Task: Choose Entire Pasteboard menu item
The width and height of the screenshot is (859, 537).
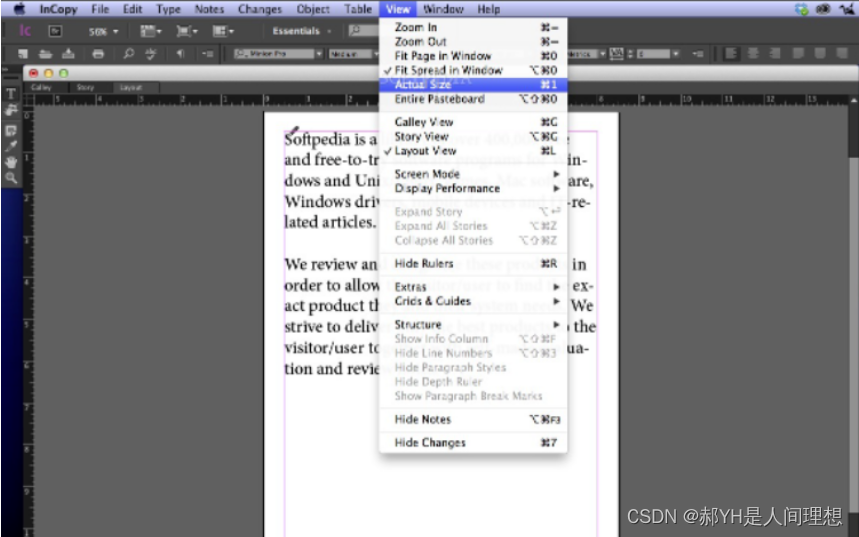Action: coord(473,99)
